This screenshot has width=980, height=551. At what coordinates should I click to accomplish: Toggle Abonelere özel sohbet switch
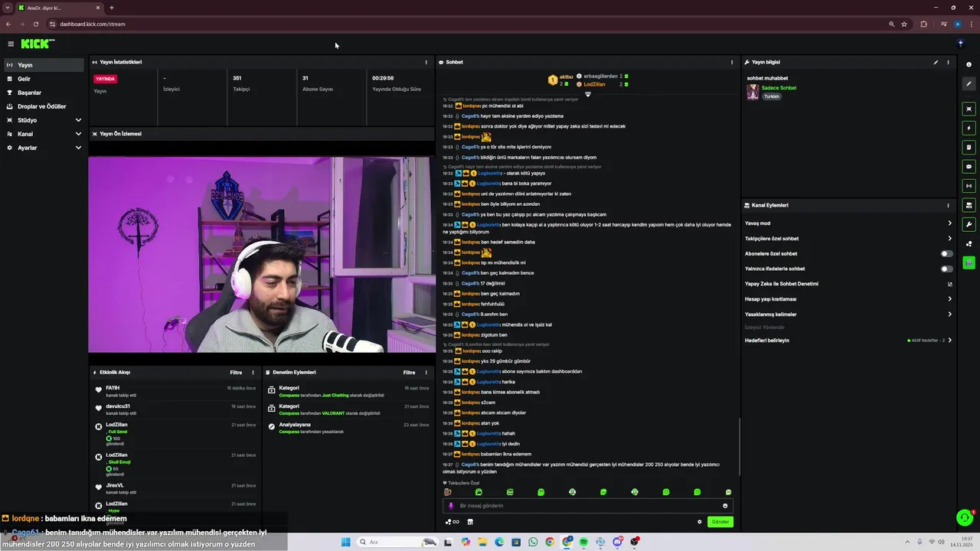[x=947, y=254]
